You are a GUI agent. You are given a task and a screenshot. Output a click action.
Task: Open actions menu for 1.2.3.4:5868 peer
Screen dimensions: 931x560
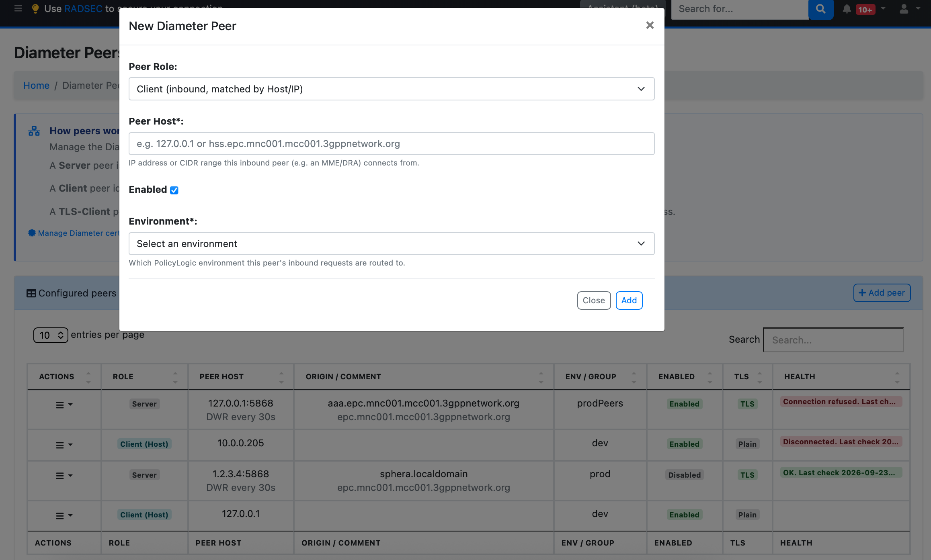click(x=64, y=476)
